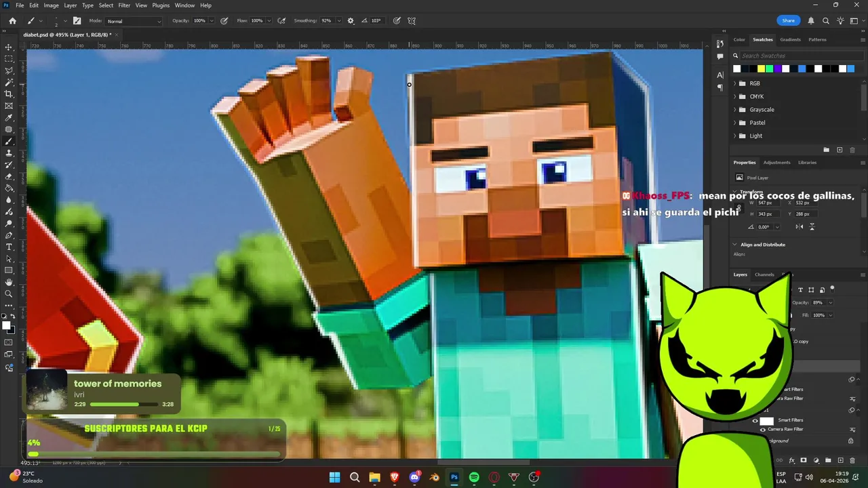Select the Pen tool
The image size is (868, 488).
pyautogui.click(x=9, y=235)
